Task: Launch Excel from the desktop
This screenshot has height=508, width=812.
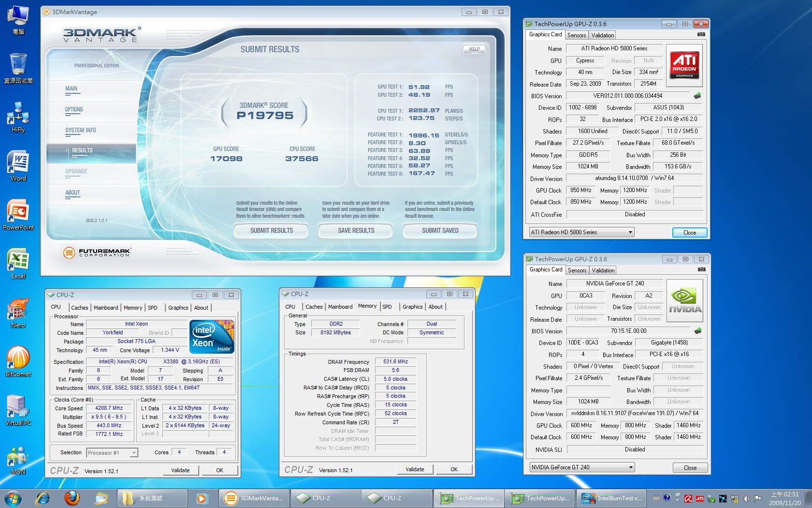Action: (x=18, y=264)
